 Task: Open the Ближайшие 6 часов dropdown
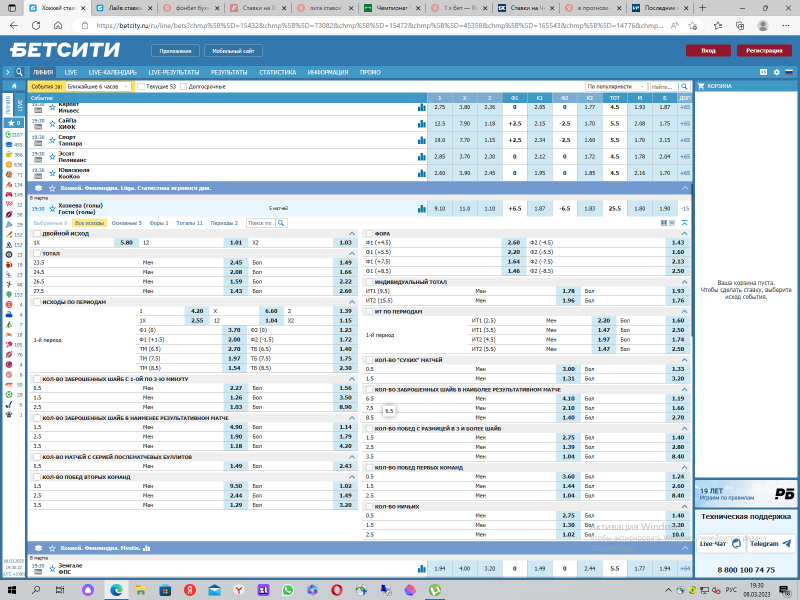pyautogui.click(x=96, y=87)
